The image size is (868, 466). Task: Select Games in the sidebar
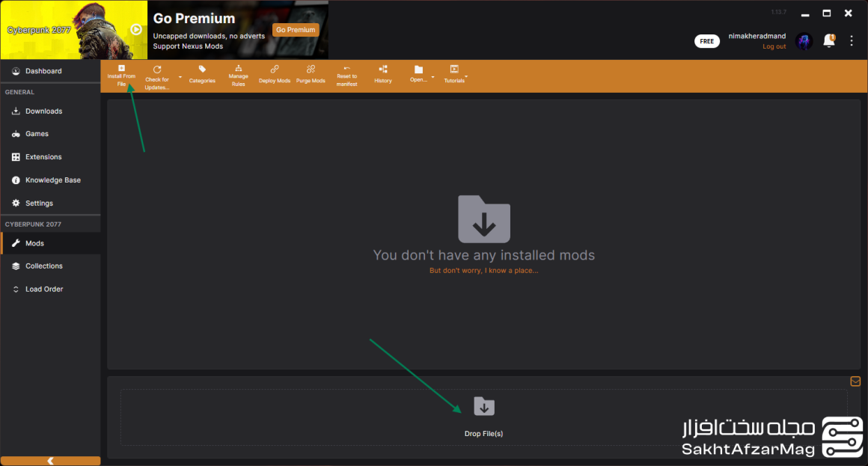pyautogui.click(x=50, y=134)
